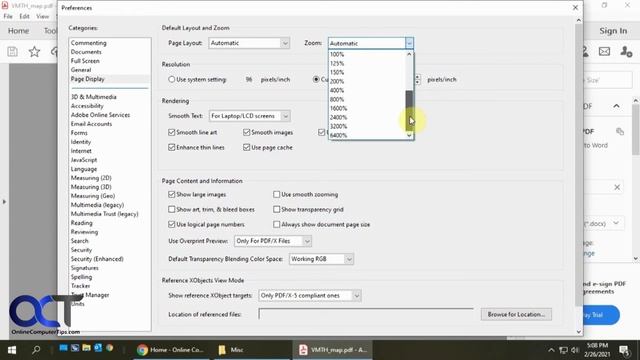640x360 pixels.
Task: Click the zoom list scrollbar thumb
Action: coord(409,110)
